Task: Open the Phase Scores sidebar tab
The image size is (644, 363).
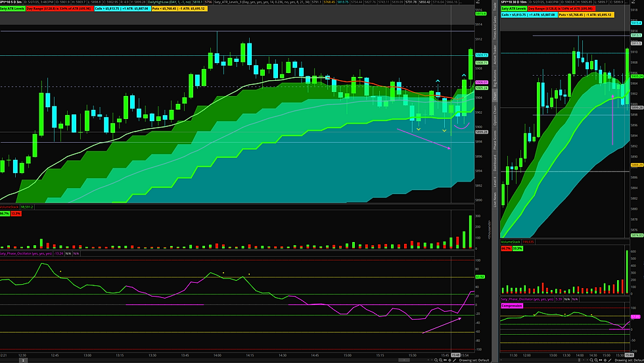Action: click(495, 140)
